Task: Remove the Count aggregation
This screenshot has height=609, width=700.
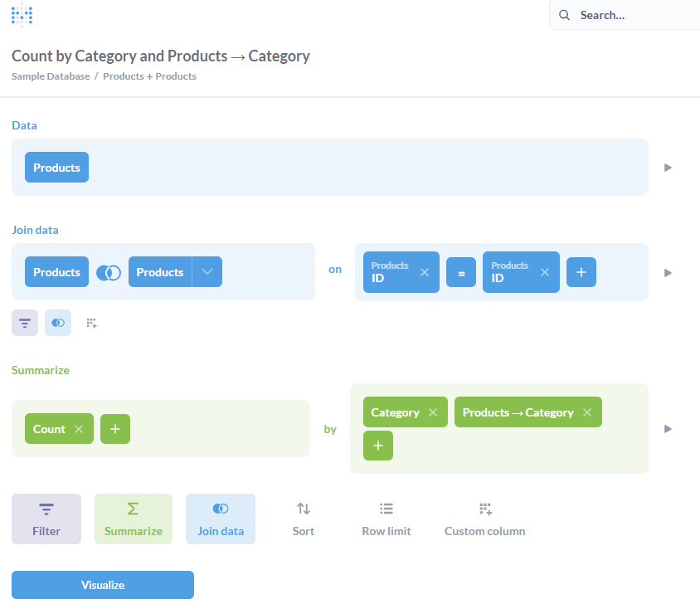Action: coord(79,429)
